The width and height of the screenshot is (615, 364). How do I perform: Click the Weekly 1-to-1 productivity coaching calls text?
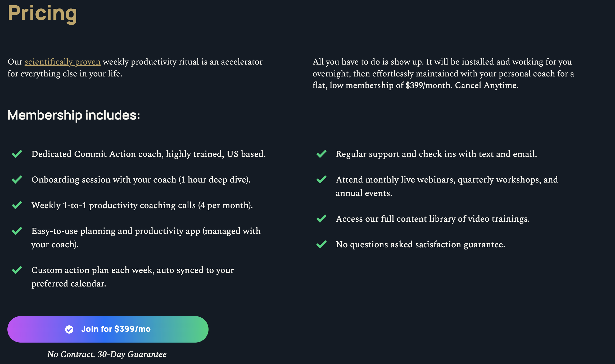[142, 205]
